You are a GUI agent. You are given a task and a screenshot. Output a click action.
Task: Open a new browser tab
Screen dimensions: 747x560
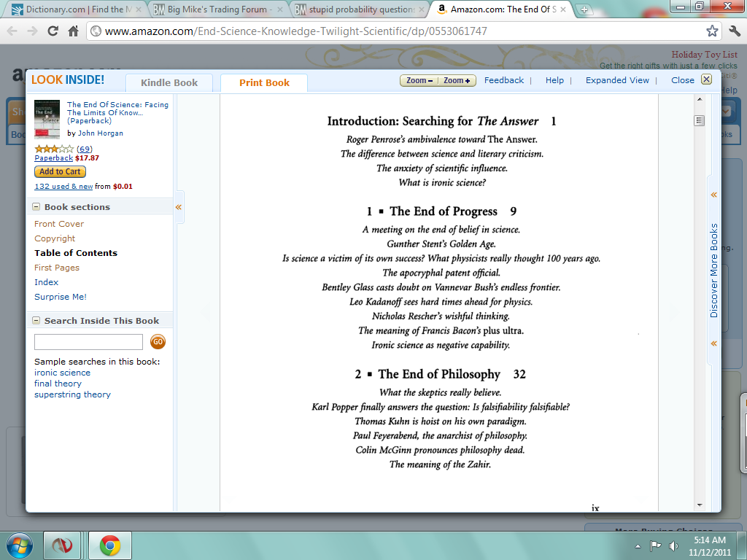click(584, 9)
